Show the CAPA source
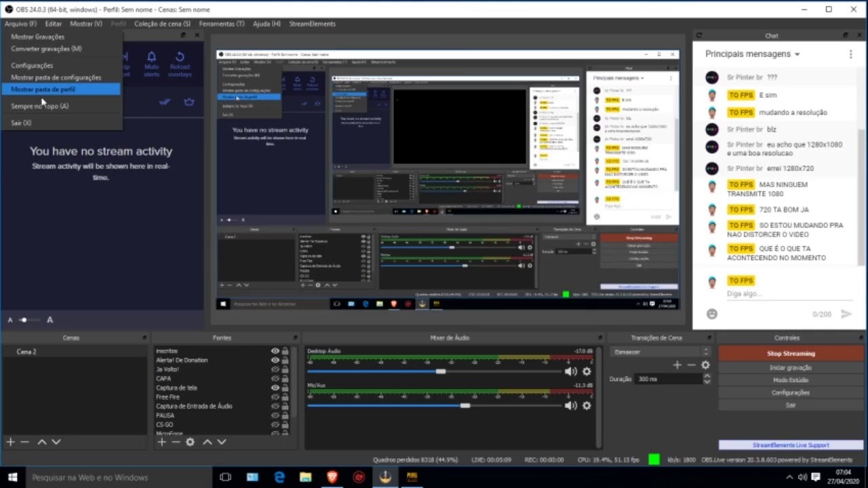 tap(275, 378)
